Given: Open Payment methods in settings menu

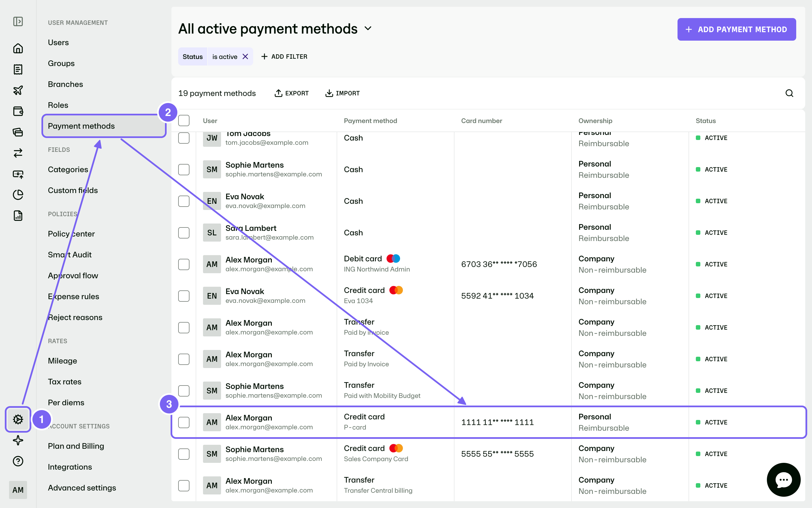Looking at the screenshot, I should (x=104, y=126).
